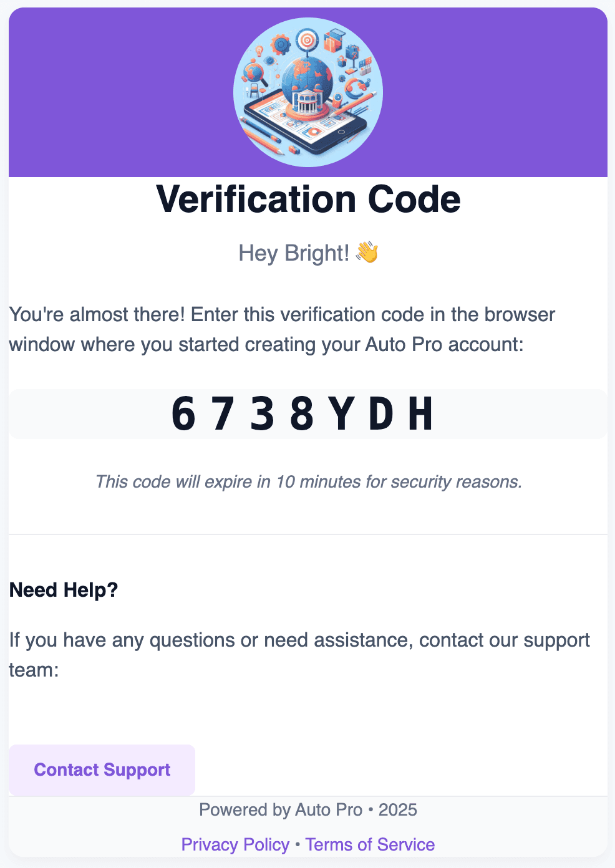Click the tablet device illustration in the logo
Image resolution: width=615 pixels, height=868 pixels.
[x=305, y=122]
